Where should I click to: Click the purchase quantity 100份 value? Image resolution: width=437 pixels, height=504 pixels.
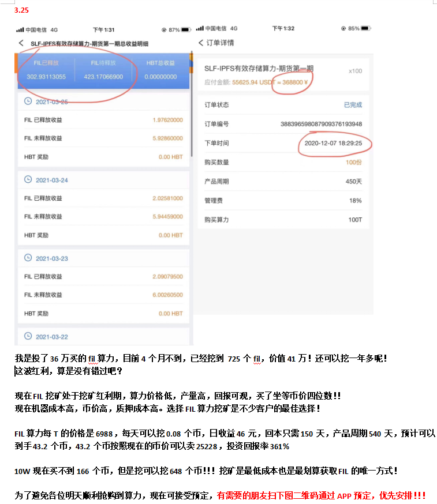354,162
